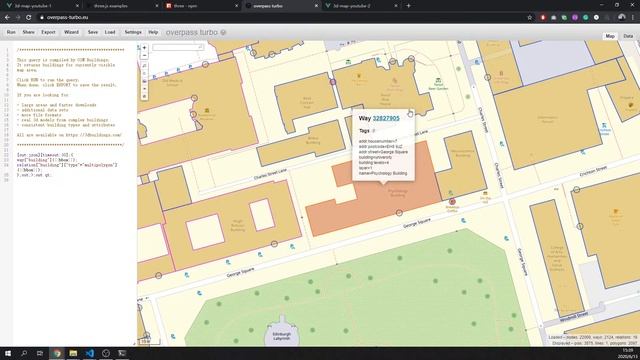
Task: Open File Explorer from the taskbar
Action: click(x=73, y=353)
